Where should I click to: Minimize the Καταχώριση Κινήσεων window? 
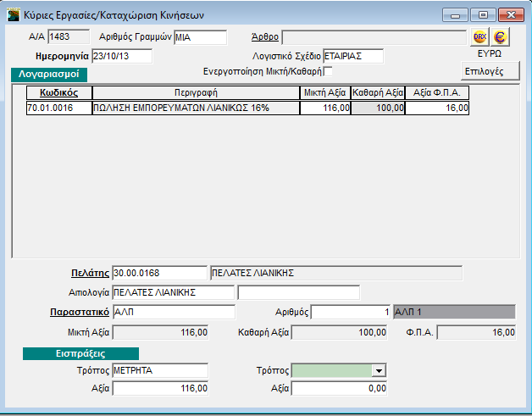click(x=455, y=15)
